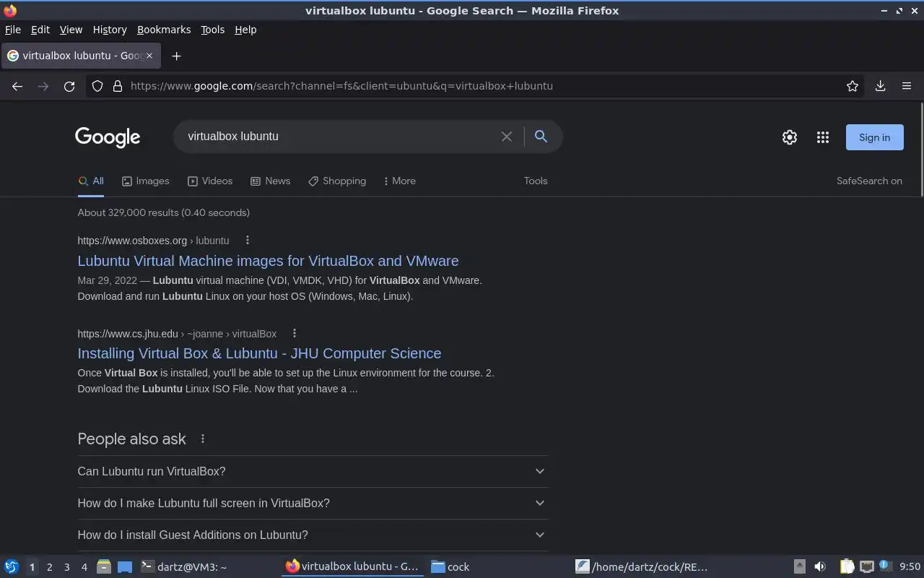Open the Bookmarks menu
This screenshot has height=578, width=924.
pyautogui.click(x=164, y=30)
